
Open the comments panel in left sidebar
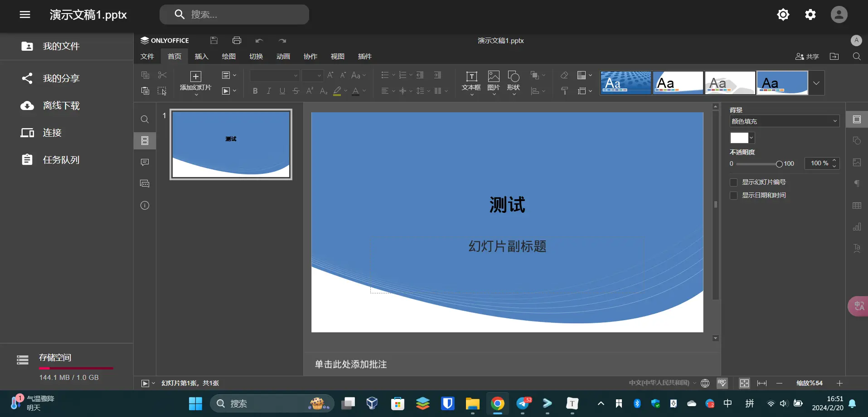coord(145,162)
